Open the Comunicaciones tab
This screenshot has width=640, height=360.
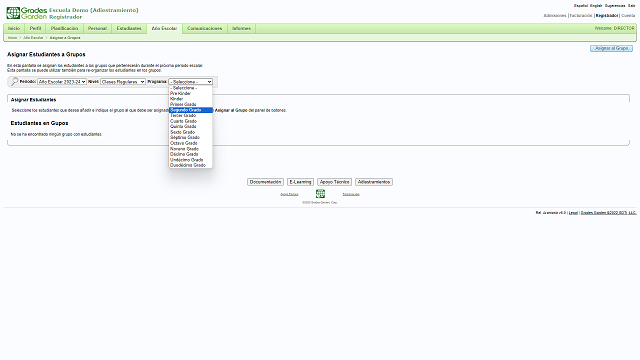click(x=204, y=28)
